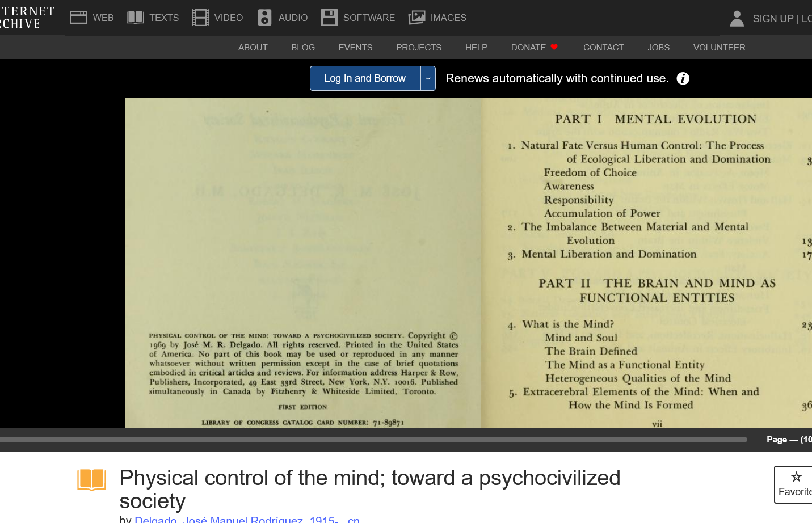
Task: Open the SOFTWARE menu label
Action: coord(369,18)
